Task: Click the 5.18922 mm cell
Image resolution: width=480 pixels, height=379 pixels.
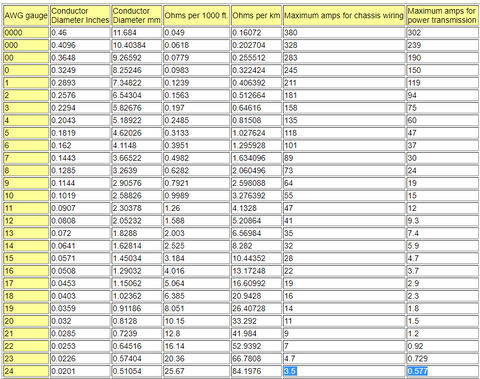Action: coord(137,120)
